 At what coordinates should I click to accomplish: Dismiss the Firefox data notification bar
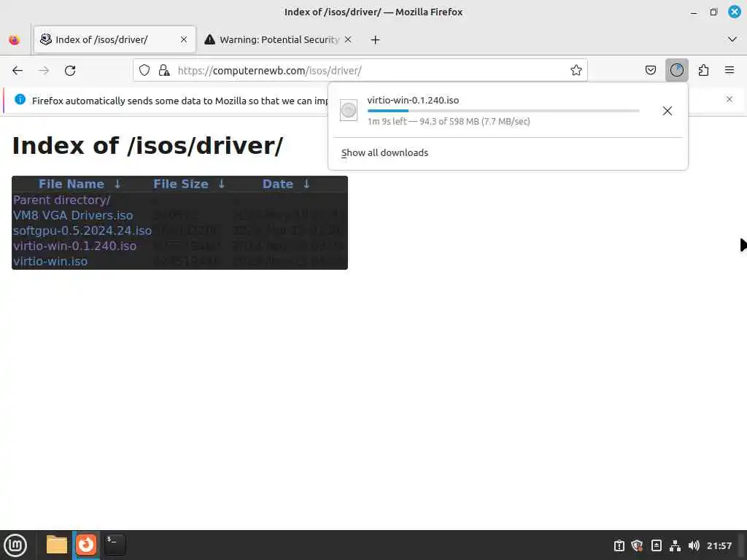tap(729, 99)
